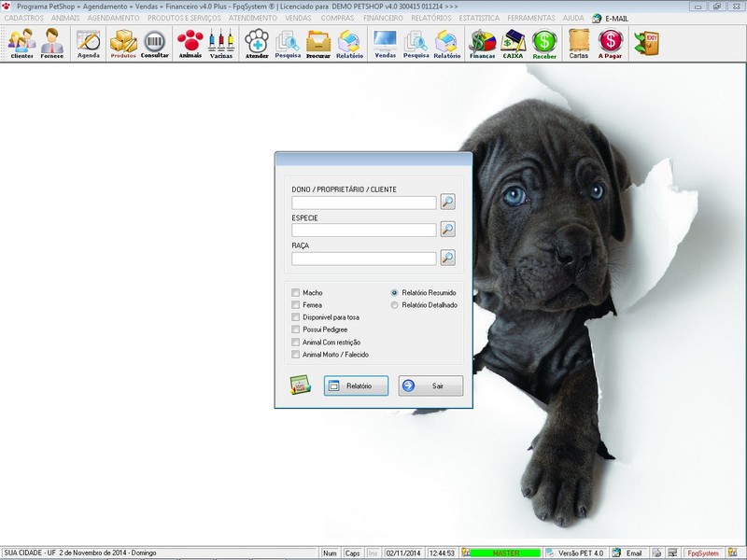Click the network computer icon in status bar
Screen dimensions: 747x560
672,553
